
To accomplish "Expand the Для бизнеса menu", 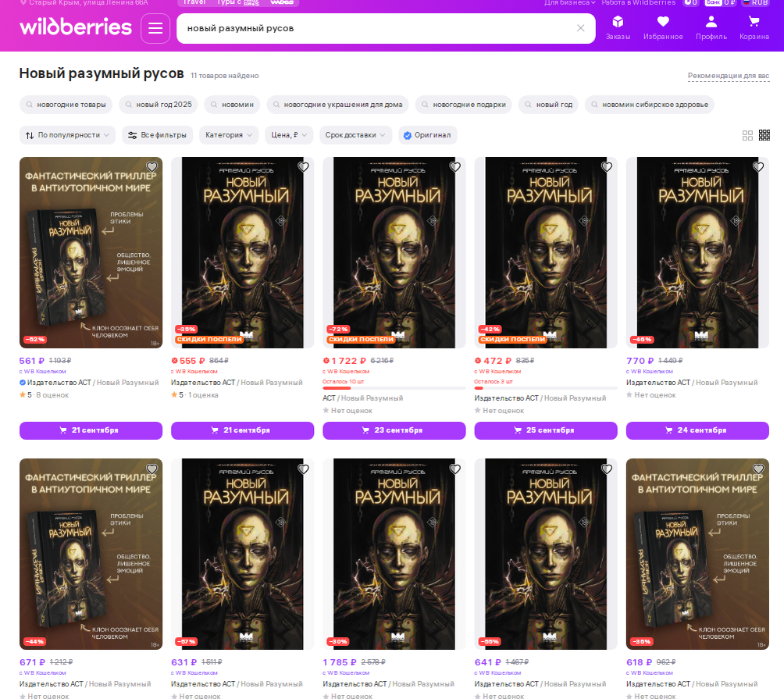I will pyautogui.click(x=569, y=2).
